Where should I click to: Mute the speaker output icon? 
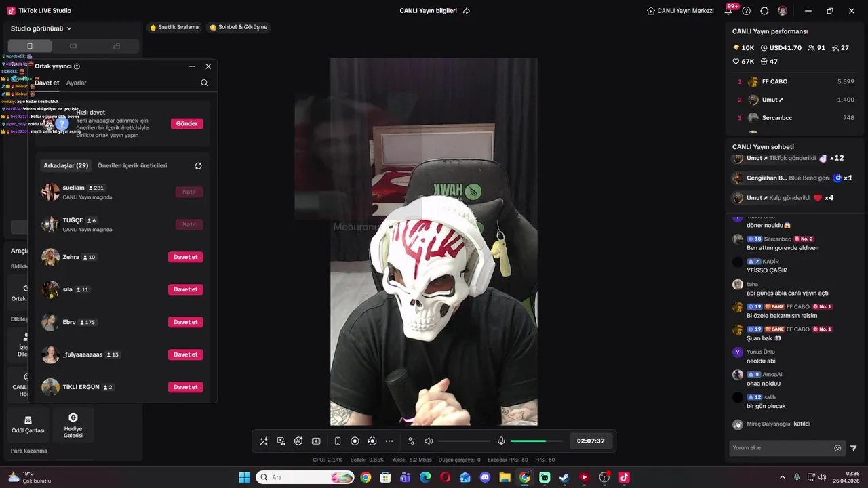tap(429, 441)
